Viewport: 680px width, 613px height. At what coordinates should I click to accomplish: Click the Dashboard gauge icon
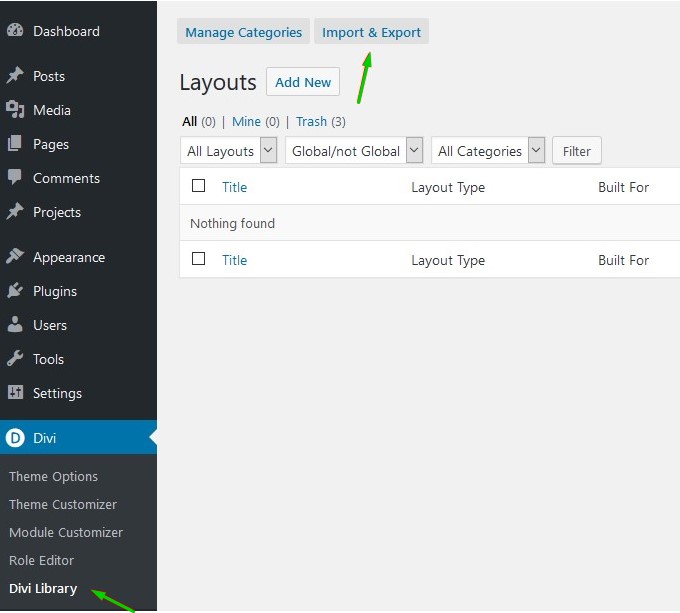pos(15,31)
